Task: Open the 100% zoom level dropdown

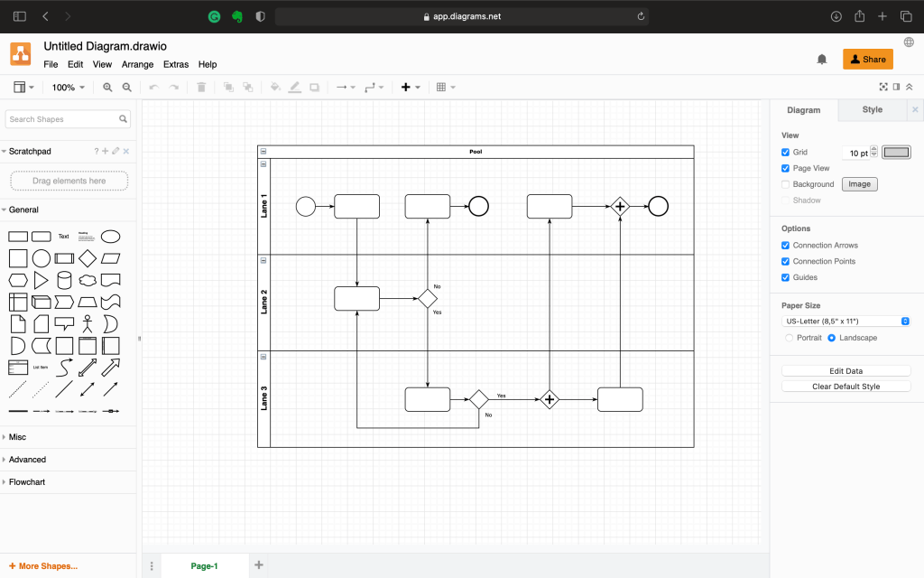Action: (x=69, y=88)
